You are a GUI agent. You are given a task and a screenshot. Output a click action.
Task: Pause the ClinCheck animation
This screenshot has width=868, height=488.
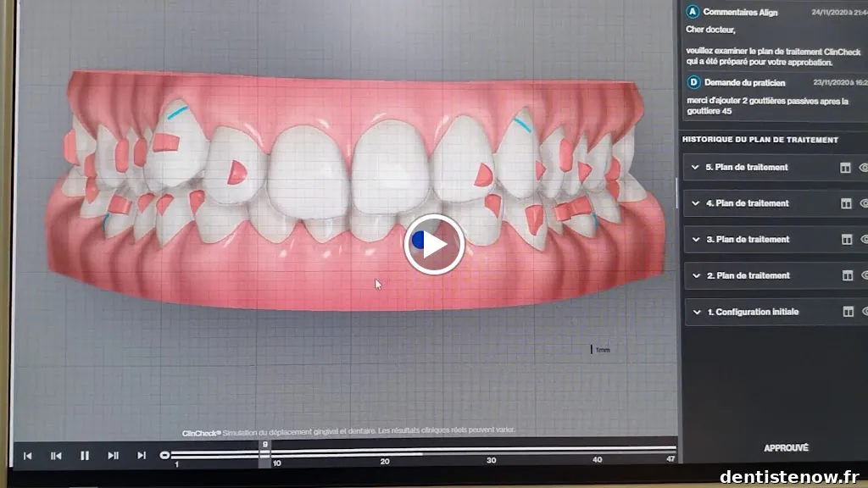85,456
